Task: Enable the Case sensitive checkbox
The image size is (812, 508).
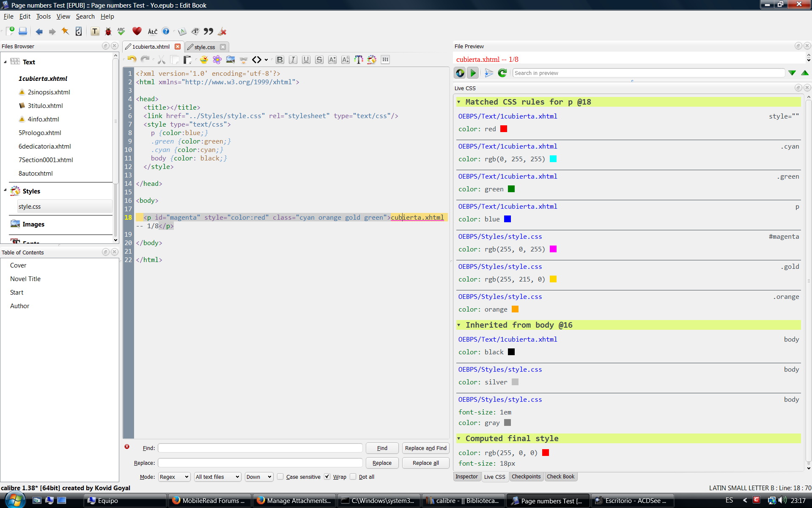Action: [x=280, y=477]
